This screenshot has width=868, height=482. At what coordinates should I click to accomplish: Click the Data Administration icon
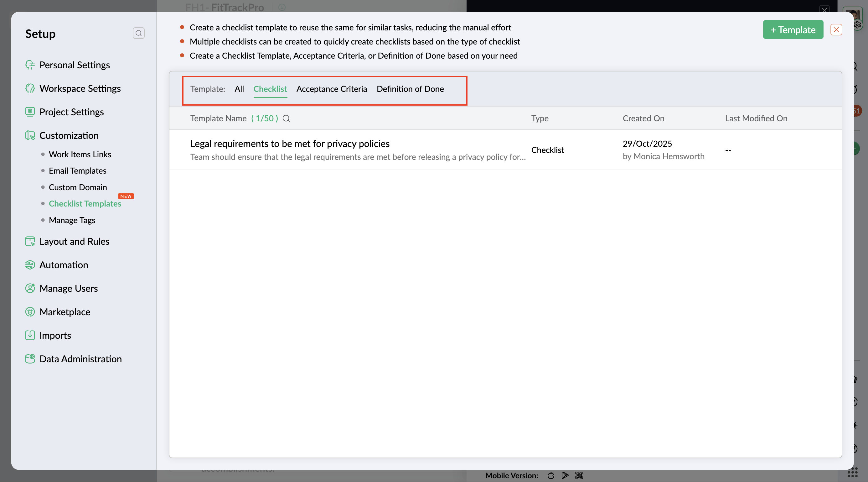(30, 359)
